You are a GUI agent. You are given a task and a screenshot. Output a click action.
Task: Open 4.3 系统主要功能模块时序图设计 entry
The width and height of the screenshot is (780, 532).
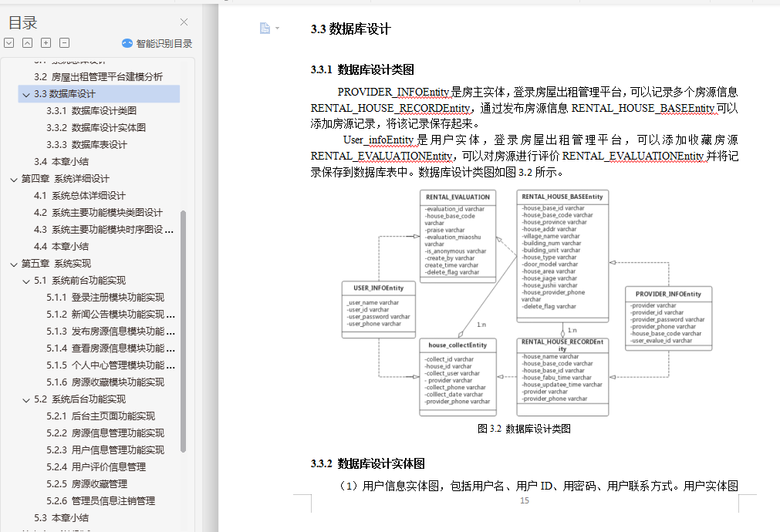[x=103, y=229]
